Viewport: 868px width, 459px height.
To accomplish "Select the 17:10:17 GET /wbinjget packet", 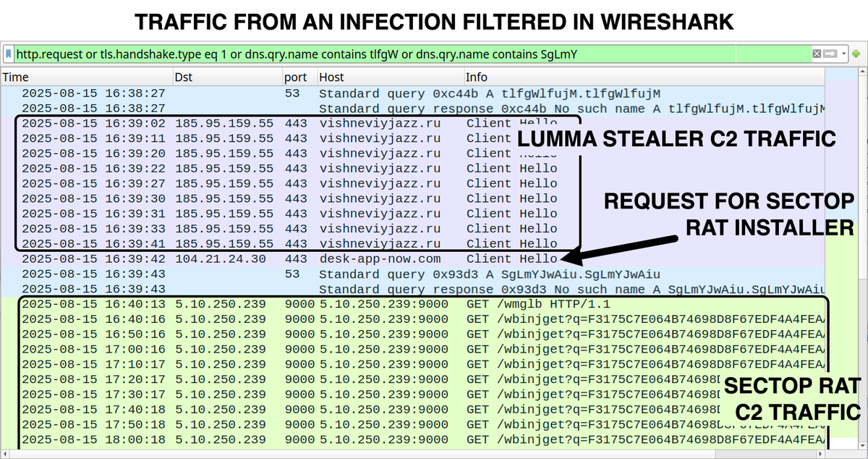I will tap(412, 364).
